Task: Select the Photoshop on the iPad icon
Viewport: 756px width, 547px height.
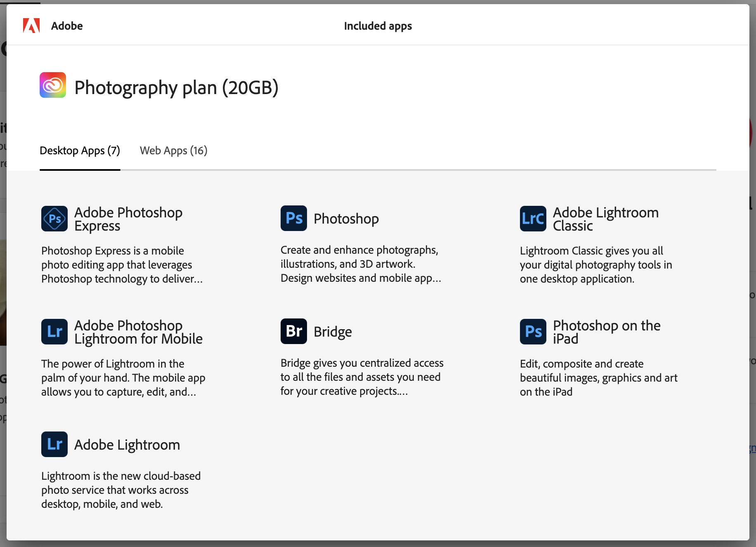Action: [533, 332]
